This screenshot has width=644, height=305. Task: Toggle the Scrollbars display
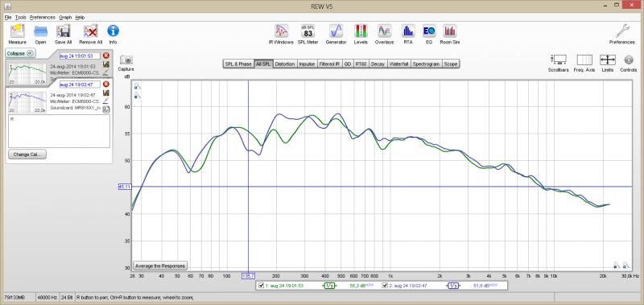click(x=559, y=60)
